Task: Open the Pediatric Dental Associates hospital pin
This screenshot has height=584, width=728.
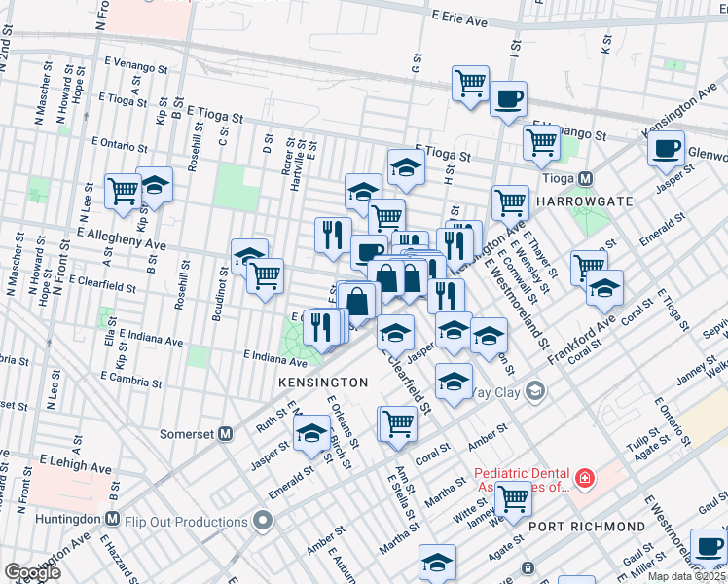Action: [584, 479]
